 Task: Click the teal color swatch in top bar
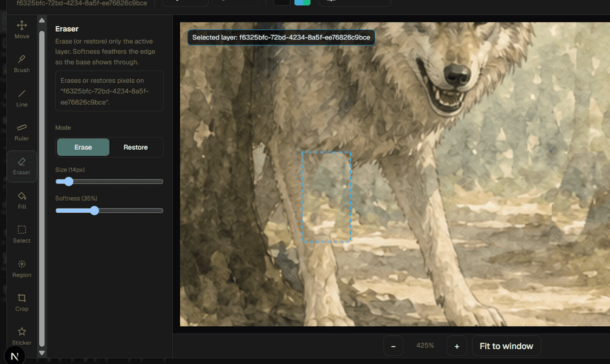[x=302, y=2]
